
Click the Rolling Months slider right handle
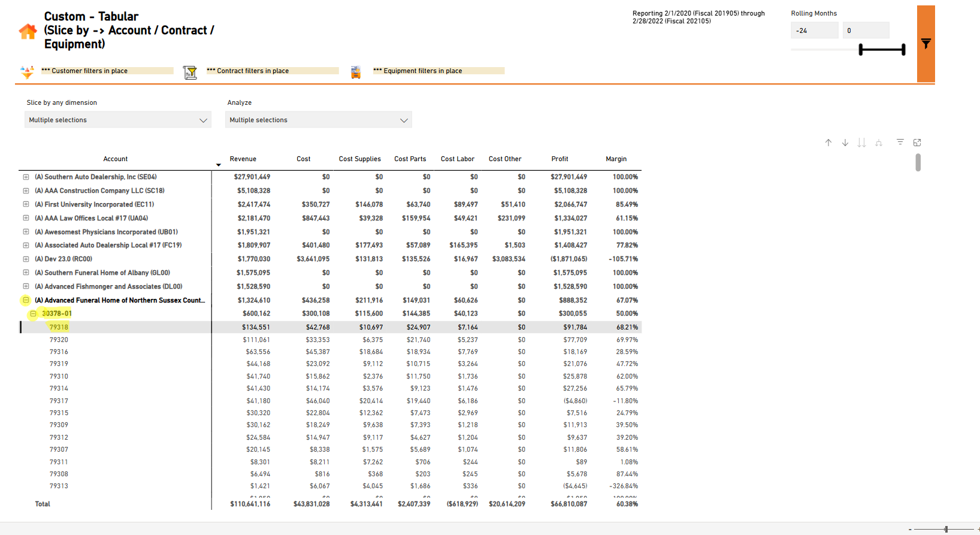[903, 50]
